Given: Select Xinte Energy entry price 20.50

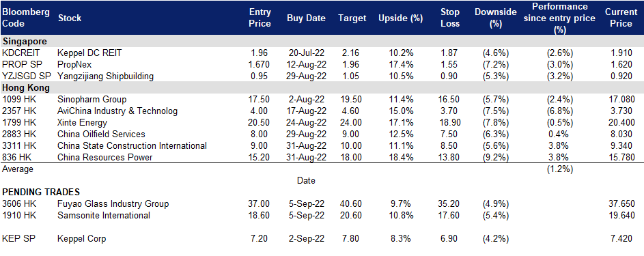Looking at the screenshot, I should 260,122.
